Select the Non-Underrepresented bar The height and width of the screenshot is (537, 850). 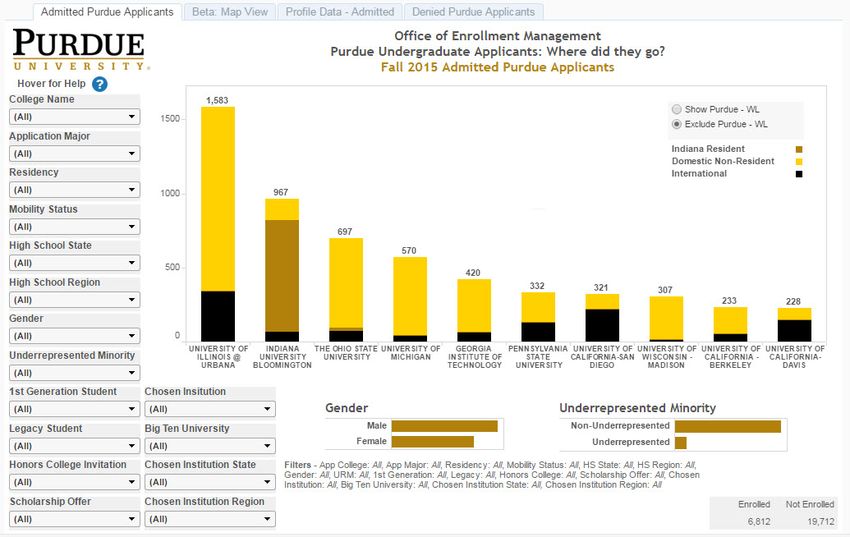[x=728, y=426]
